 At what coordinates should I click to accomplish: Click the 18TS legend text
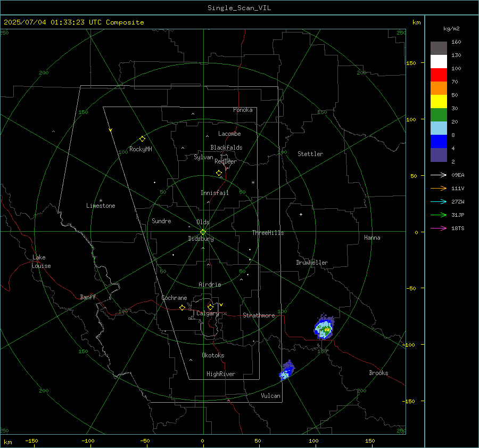coord(458,229)
